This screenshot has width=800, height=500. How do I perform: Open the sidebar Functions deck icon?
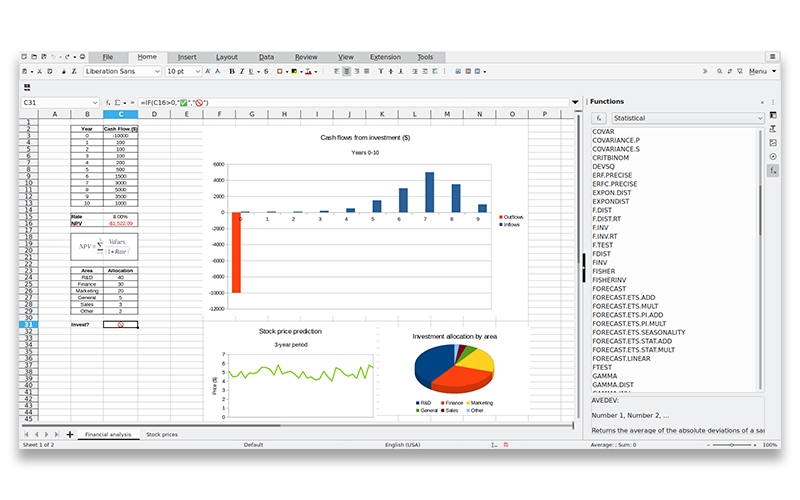tap(773, 171)
